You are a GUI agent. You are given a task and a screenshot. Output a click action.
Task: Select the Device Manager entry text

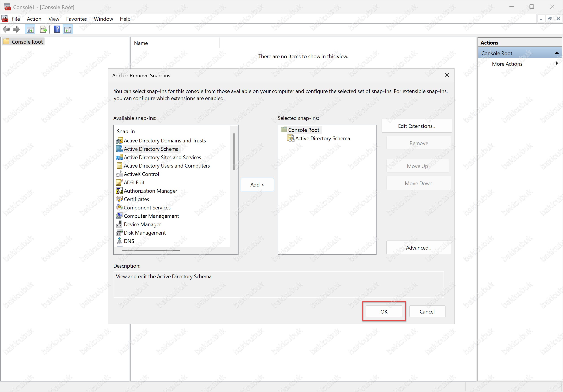pyautogui.click(x=142, y=224)
